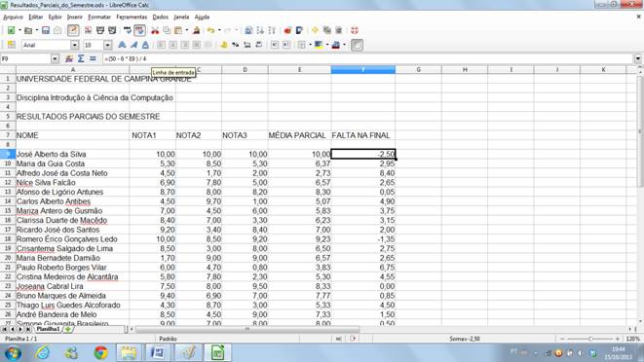Click the Bold text icon
The width and height of the screenshot is (644, 362).
[x=122, y=45]
